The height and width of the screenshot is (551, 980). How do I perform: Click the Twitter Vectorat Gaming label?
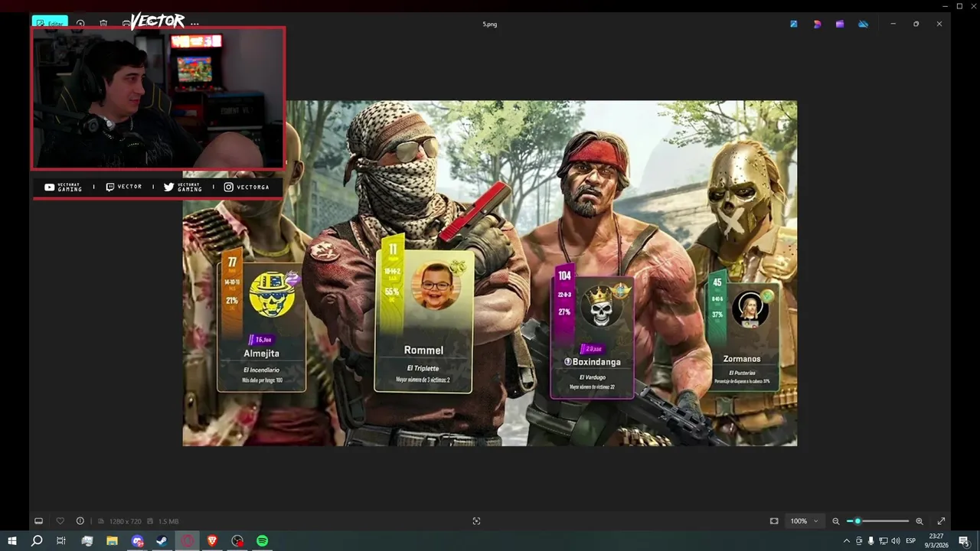point(183,187)
